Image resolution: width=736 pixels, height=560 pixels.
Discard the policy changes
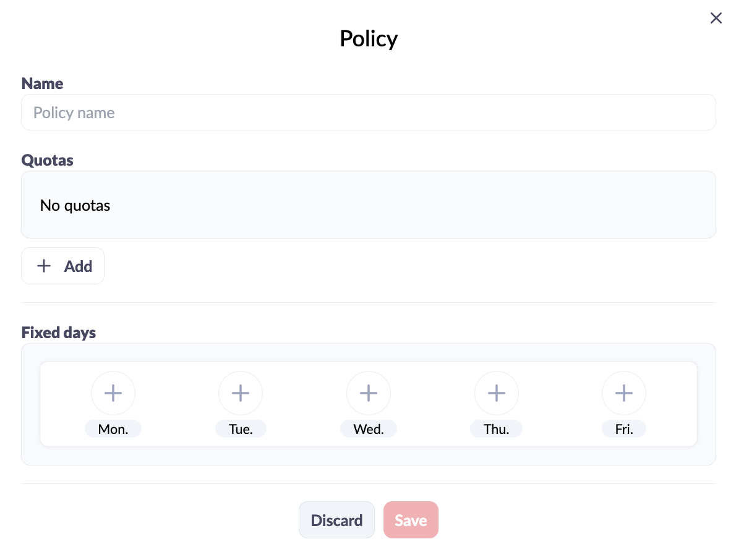click(336, 520)
